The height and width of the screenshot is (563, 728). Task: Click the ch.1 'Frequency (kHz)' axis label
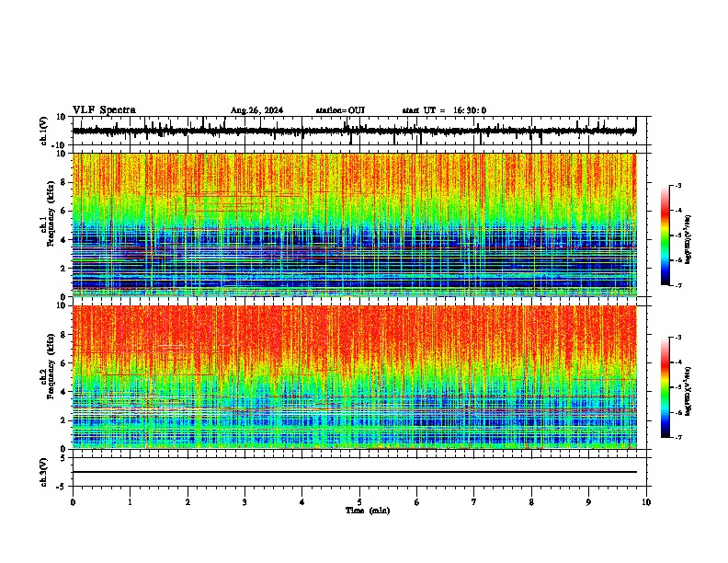coord(50,214)
